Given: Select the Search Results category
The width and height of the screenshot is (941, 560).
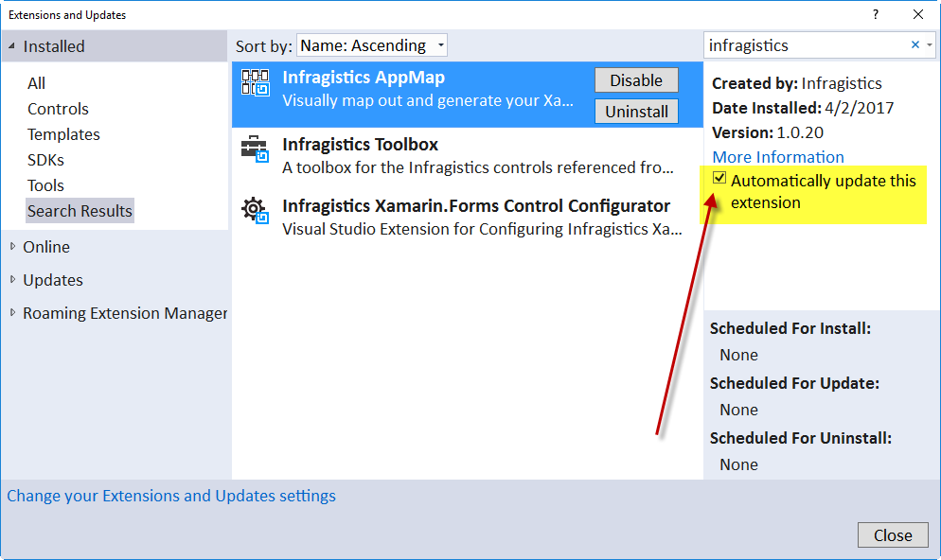Looking at the screenshot, I should pyautogui.click(x=80, y=211).
